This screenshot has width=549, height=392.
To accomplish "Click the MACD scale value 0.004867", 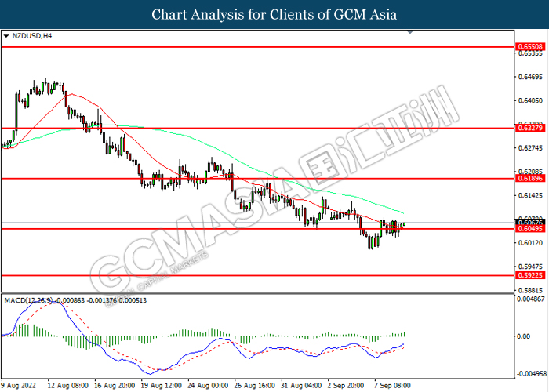I will click(x=531, y=299).
